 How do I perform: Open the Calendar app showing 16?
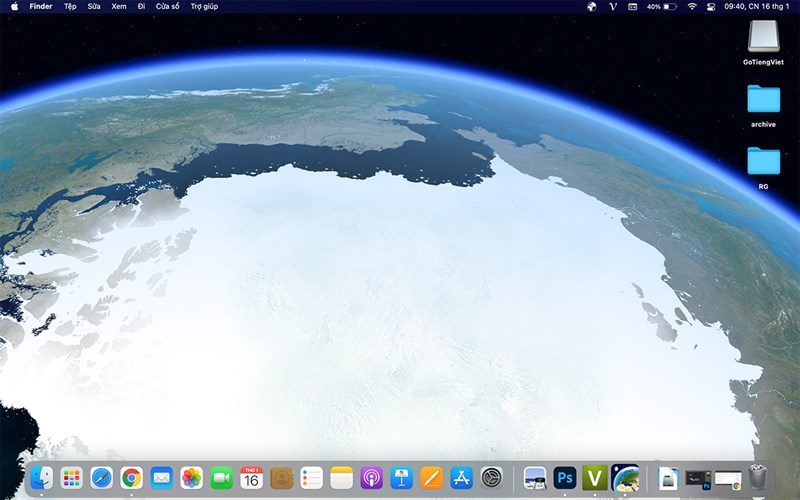[x=252, y=478]
